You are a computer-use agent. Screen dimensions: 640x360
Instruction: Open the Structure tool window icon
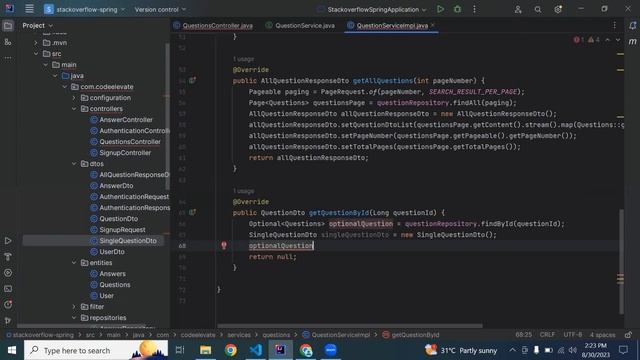(x=8, y=42)
